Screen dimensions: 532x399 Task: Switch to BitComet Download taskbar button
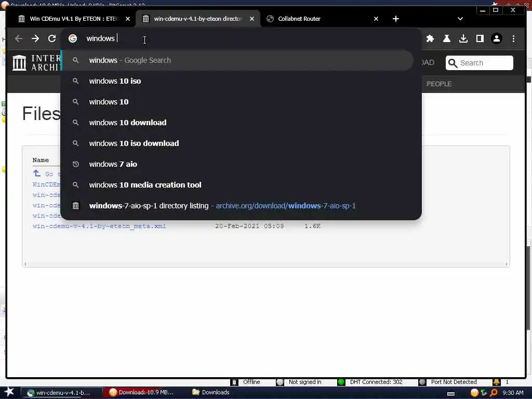coord(143,392)
